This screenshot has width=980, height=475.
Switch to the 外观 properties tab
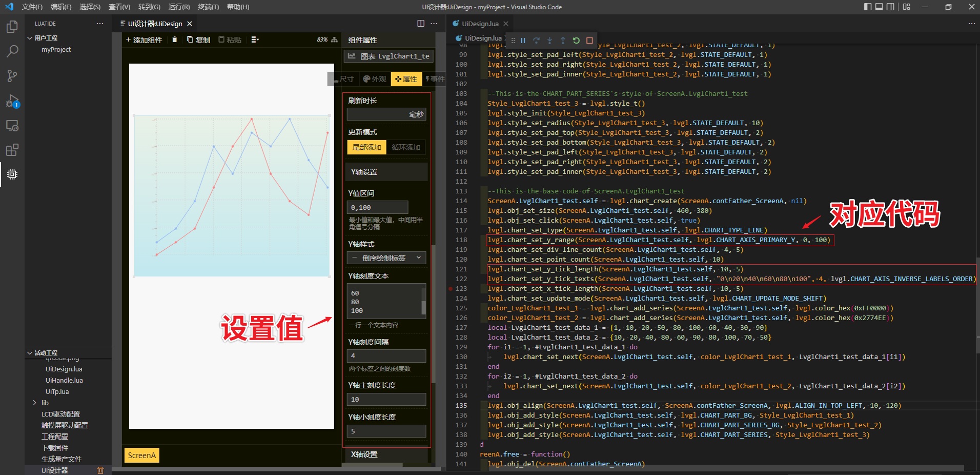375,79
